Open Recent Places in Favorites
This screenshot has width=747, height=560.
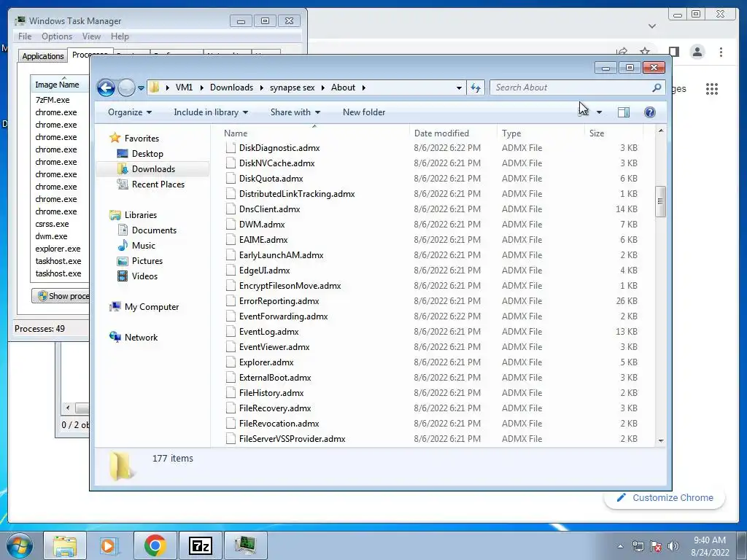click(158, 184)
